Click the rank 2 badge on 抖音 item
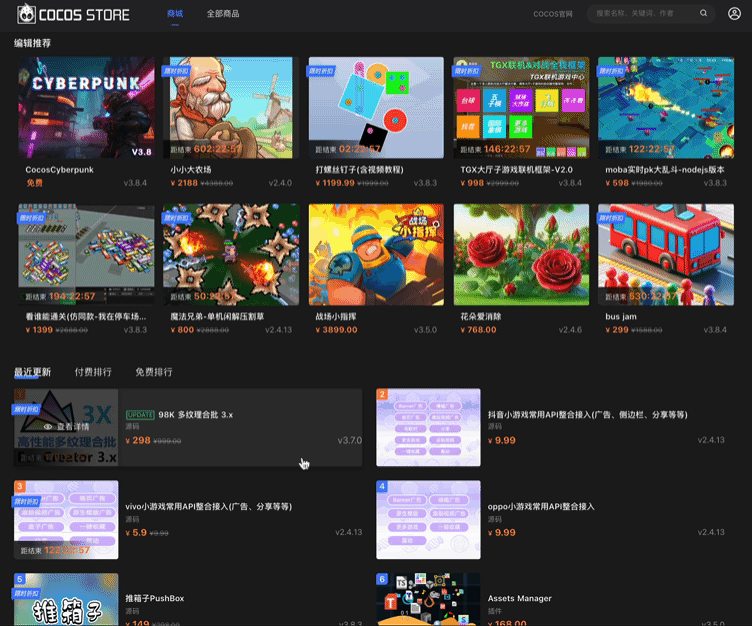Image resolution: width=752 pixels, height=626 pixels. click(x=382, y=394)
